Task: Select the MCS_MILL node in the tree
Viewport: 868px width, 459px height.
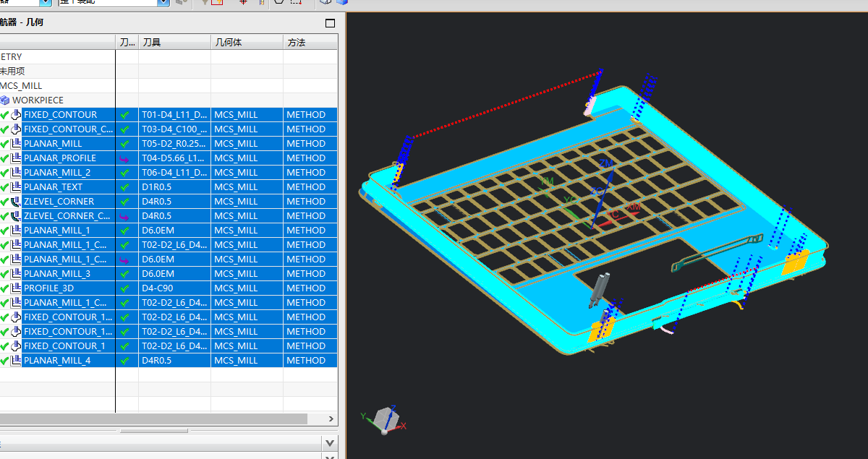Action: [21, 86]
